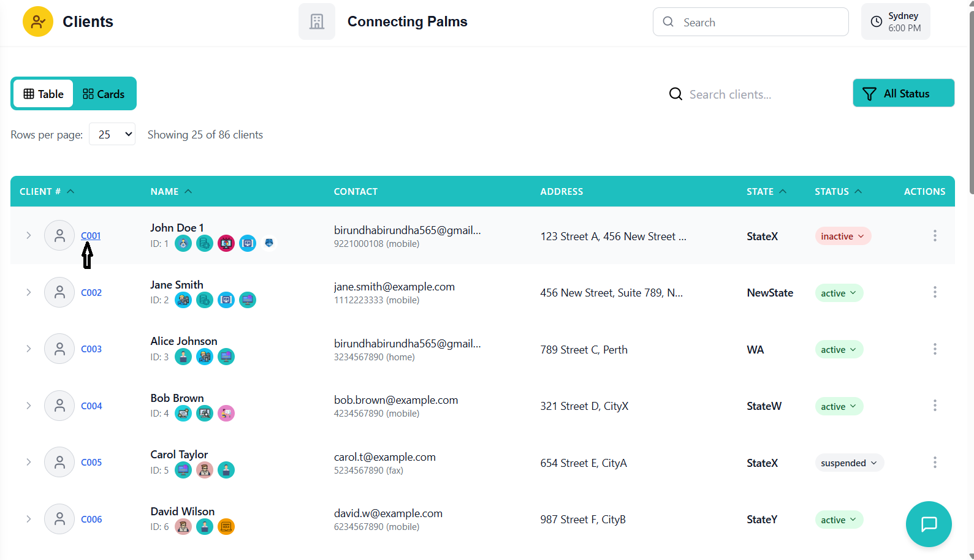
Task: Open John Doe's inactive status dropdown
Action: click(x=842, y=236)
